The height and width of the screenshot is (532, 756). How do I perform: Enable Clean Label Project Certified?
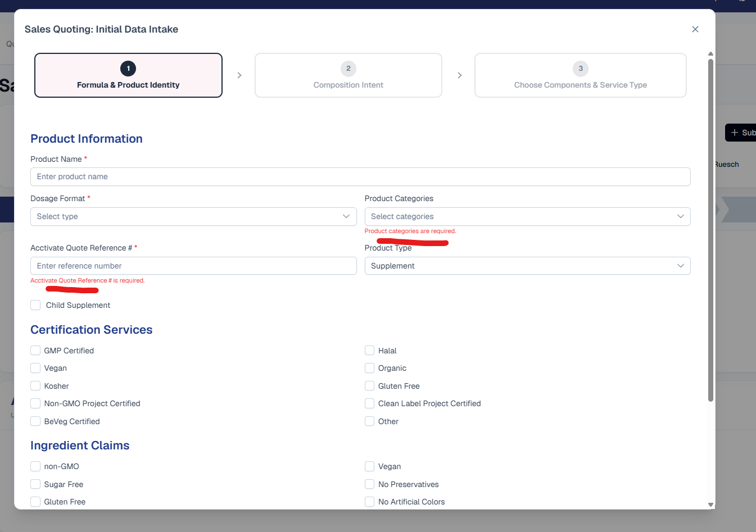pos(369,403)
